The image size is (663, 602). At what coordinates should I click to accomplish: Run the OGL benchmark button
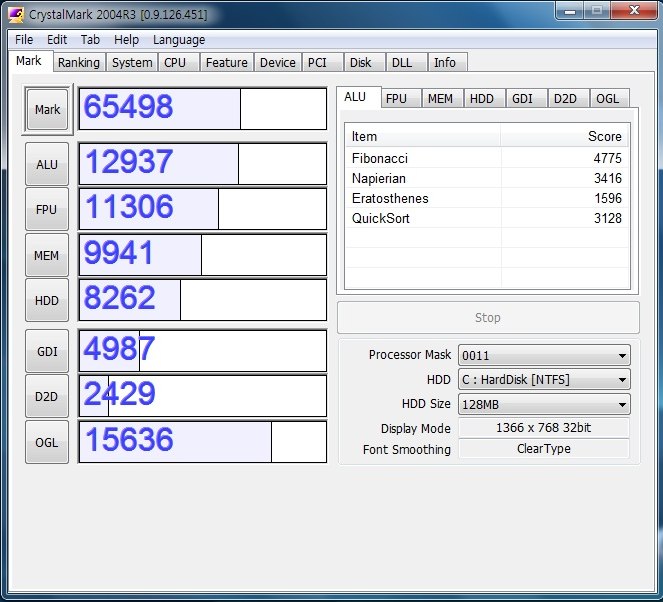47,442
